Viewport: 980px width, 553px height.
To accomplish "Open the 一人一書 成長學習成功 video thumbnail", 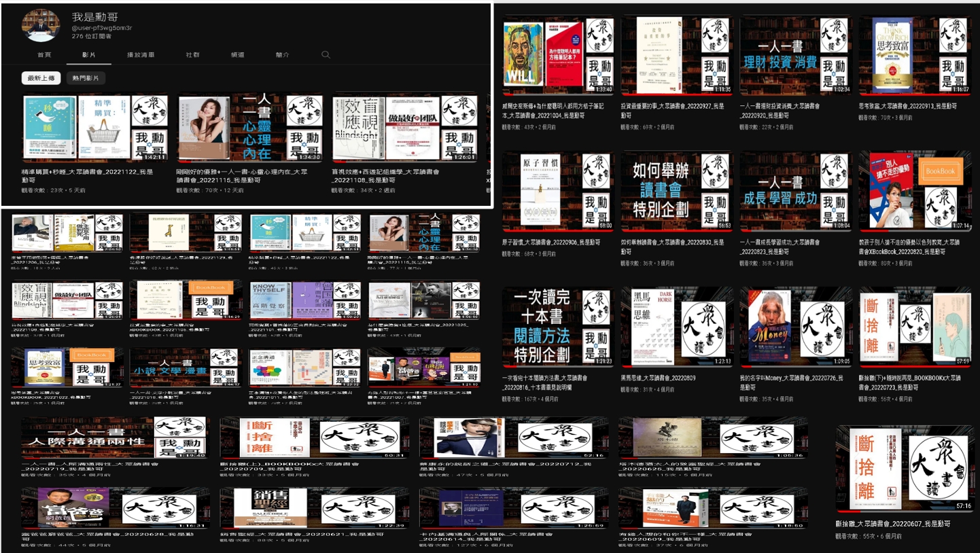I will pyautogui.click(x=795, y=192).
